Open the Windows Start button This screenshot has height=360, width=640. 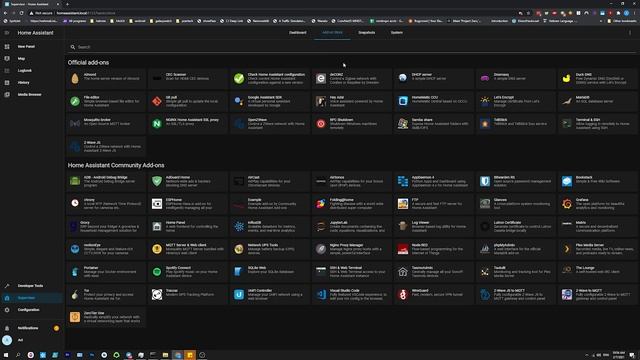coord(6,355)
